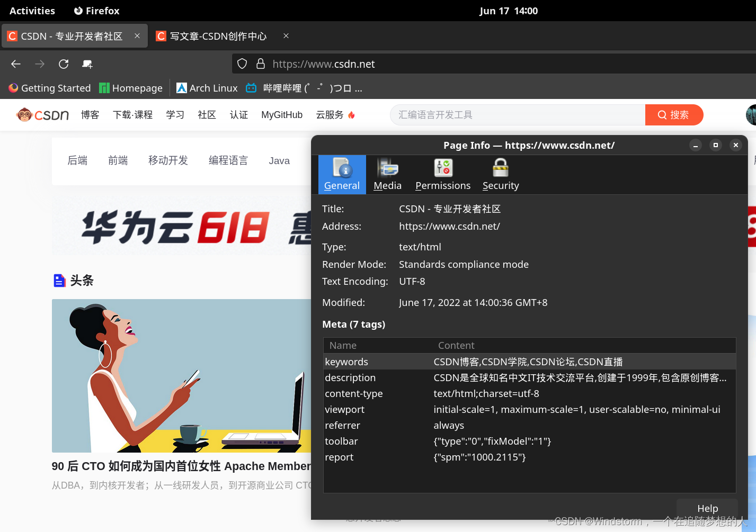Open the Arch Linux bookmark
Image resolution: width=756 pixels, height=532 pixels.
point(207,88)
